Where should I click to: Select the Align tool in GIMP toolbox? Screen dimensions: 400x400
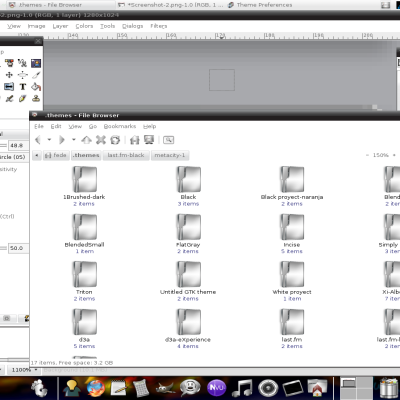tap(22, 75)
